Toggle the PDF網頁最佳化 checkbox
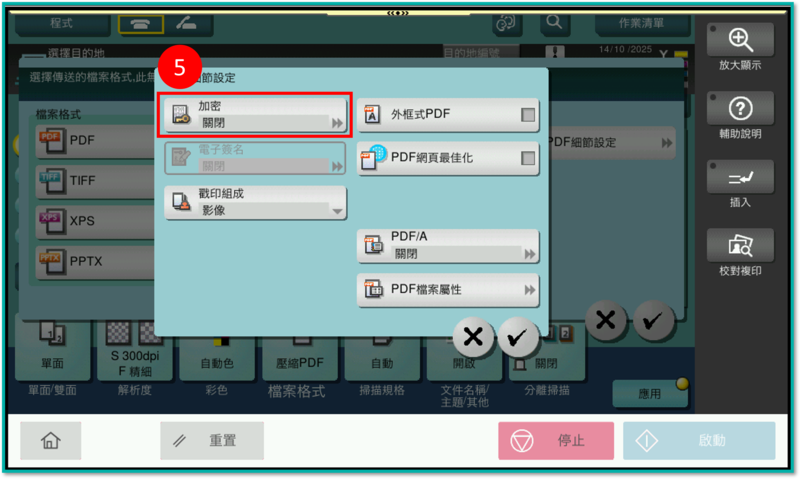The height and width of the screenshot is (479, 800). tap(528, 158)
